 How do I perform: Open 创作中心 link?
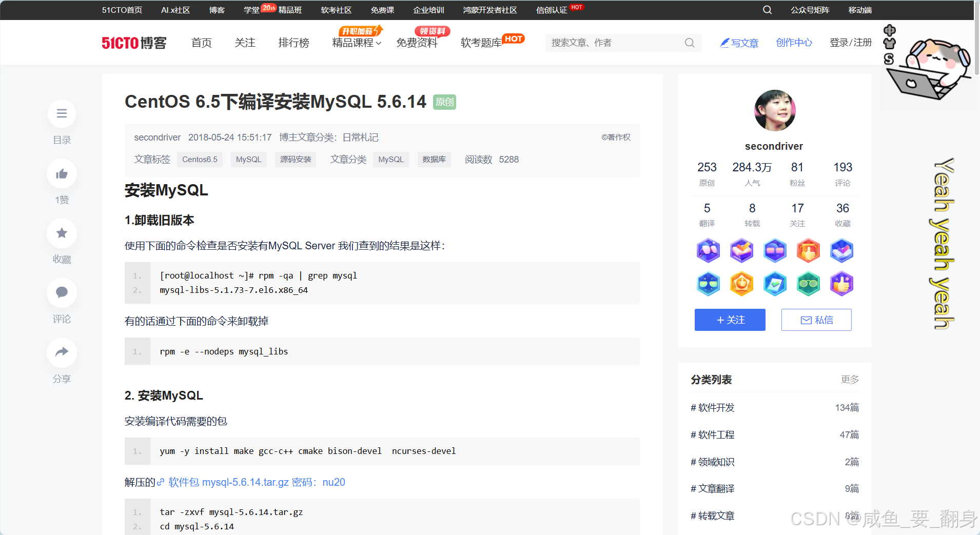[794, 43]
